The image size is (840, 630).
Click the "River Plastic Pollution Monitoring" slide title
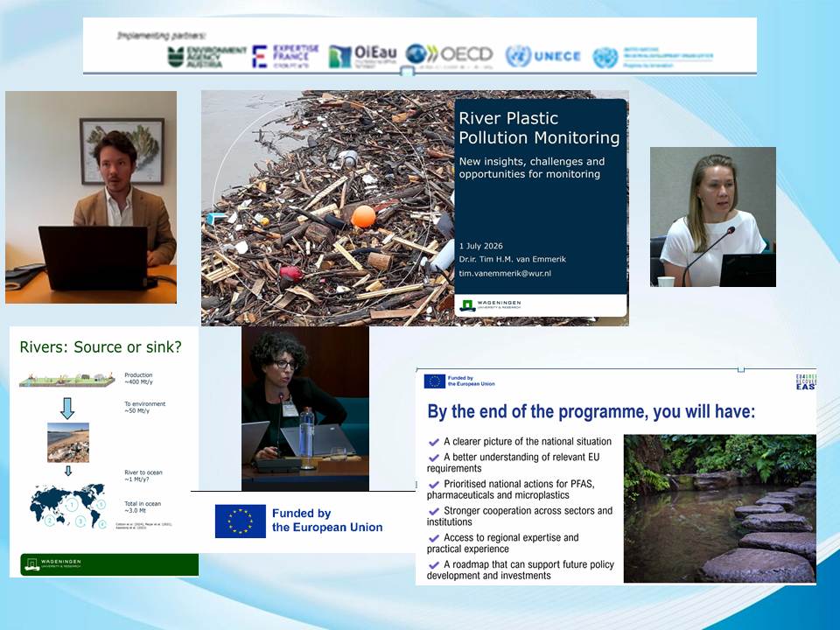click(x=539, y=128)
